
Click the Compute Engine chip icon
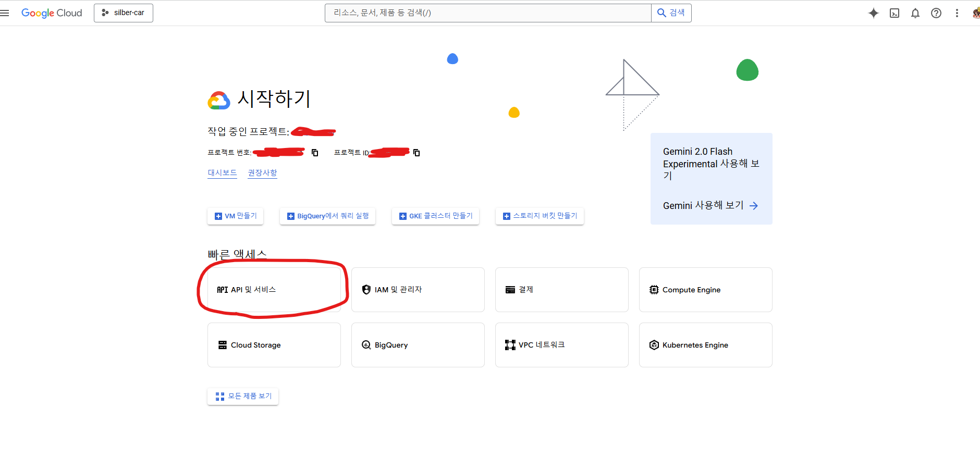654,290
